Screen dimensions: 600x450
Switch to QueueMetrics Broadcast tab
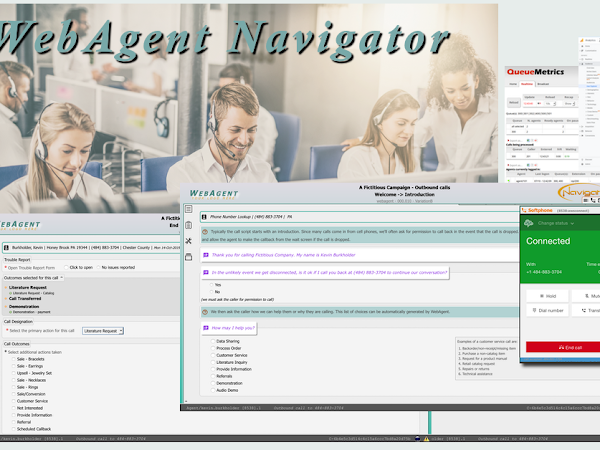(543, 84)
